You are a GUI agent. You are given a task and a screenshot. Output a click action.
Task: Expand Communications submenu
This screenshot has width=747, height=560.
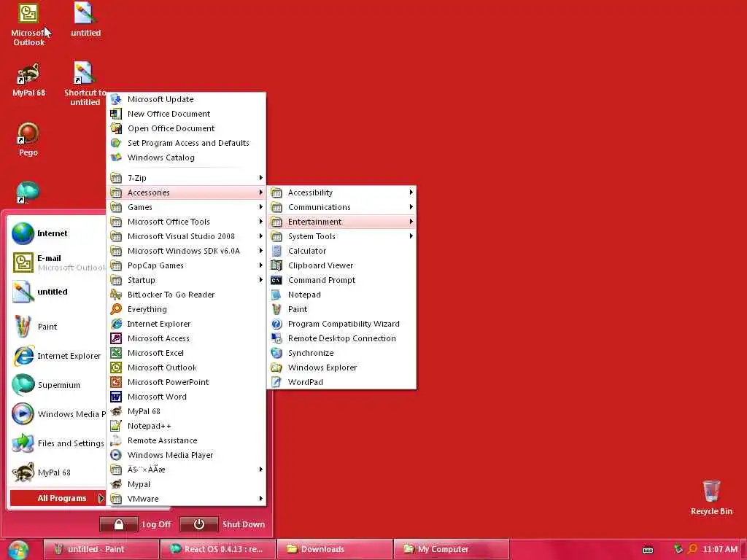click(x=341, y=207)
